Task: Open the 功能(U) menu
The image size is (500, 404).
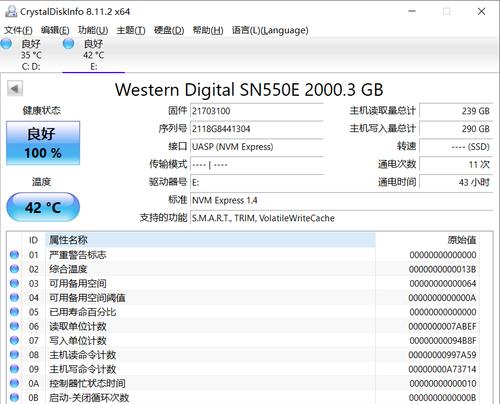Action: 93,30
